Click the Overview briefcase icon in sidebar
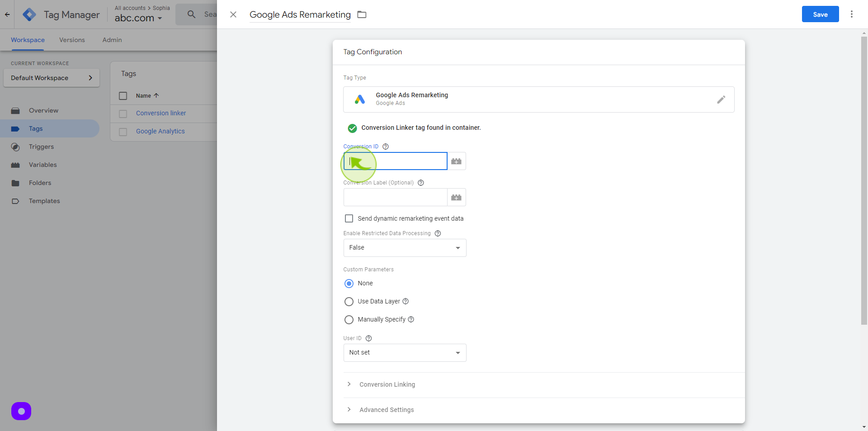The width and height of the screenshot is (868, 431). tap(15, 110)
